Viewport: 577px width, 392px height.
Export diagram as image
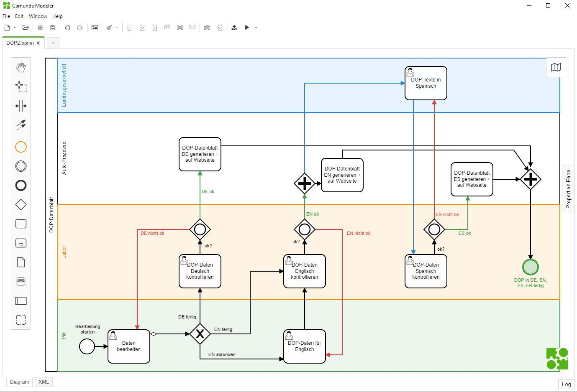[x=95, y=28]
